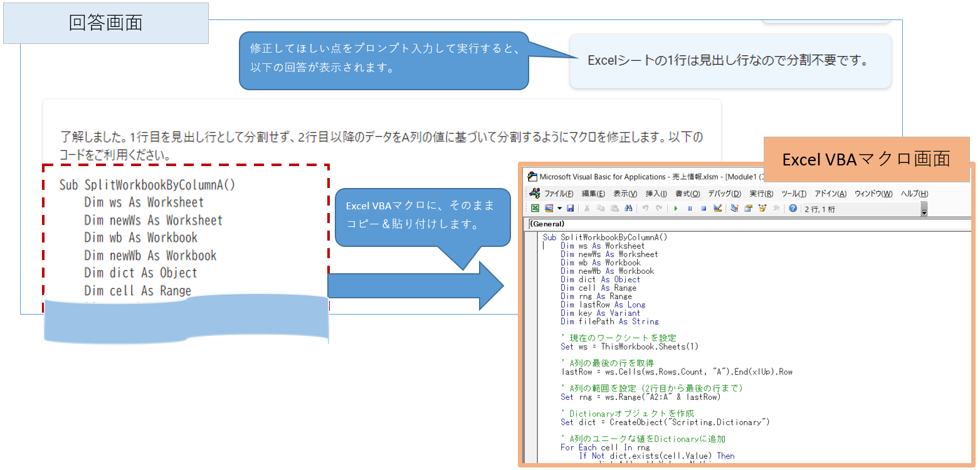Open the ツール(T) menu
Image resolution: width=980 pixels, height=470 pixels.
click(794, 194)
